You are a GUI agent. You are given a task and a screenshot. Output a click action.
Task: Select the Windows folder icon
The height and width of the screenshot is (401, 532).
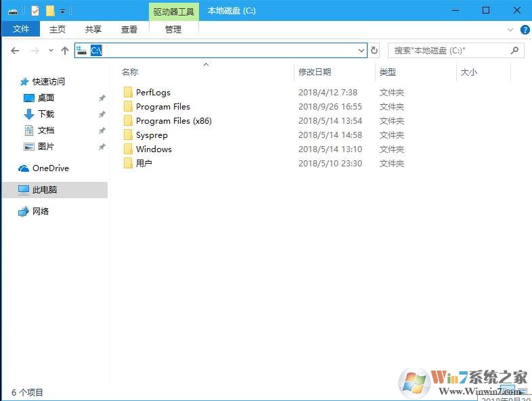(x=128, y=149)
